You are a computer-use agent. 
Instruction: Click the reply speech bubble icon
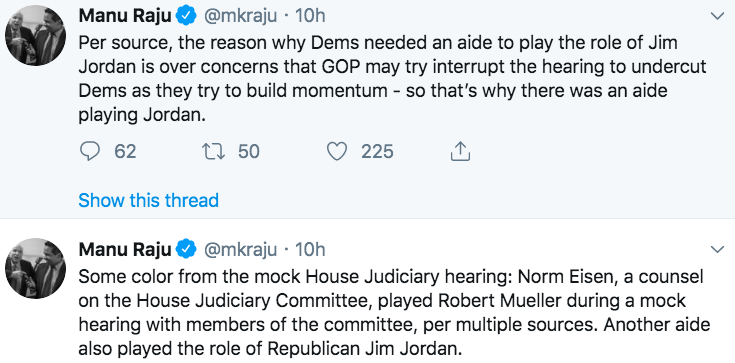click(x=89, y=151)
